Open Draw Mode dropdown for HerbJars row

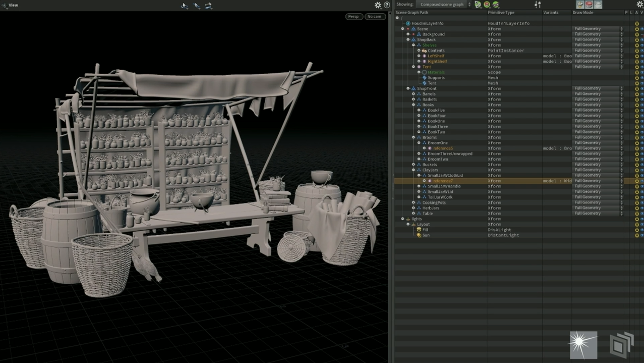(598, 208)
